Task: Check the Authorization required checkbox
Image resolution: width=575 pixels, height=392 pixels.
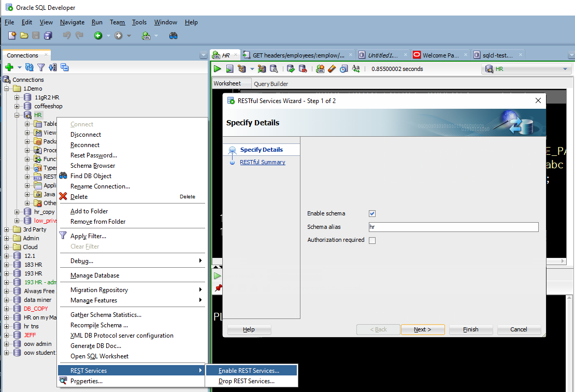Action: [x=372, y=240]
